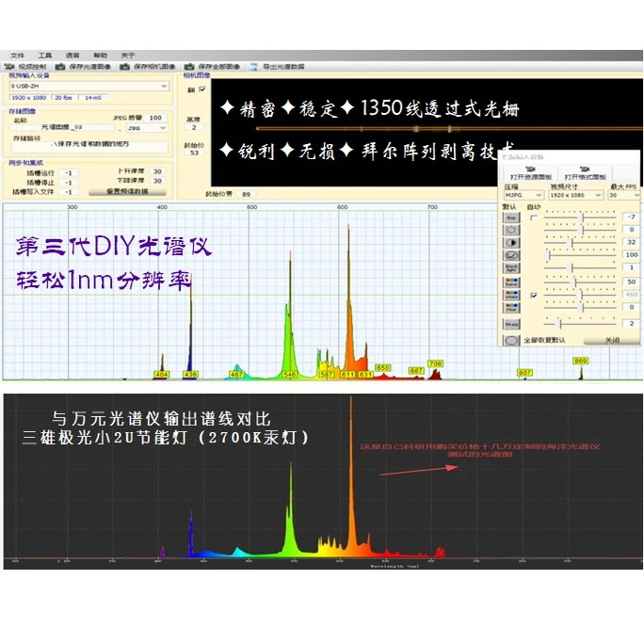The image size is (644, 644).
Task: Reset brightness with the sun icon button
Action: (x=511, y=230)
